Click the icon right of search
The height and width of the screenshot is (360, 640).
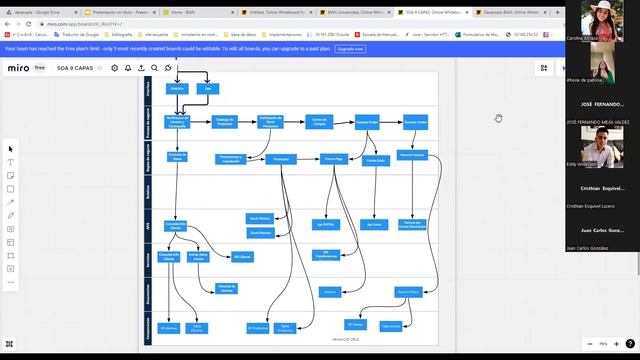[168, 68]
